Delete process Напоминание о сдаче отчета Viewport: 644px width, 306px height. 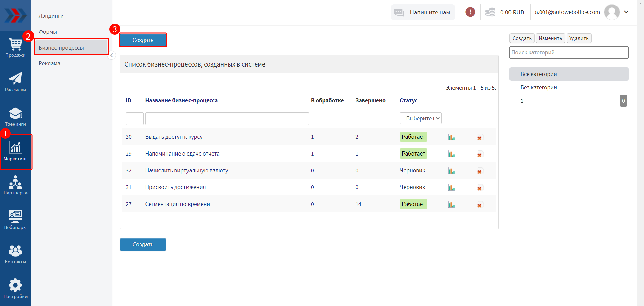(480, 154)
